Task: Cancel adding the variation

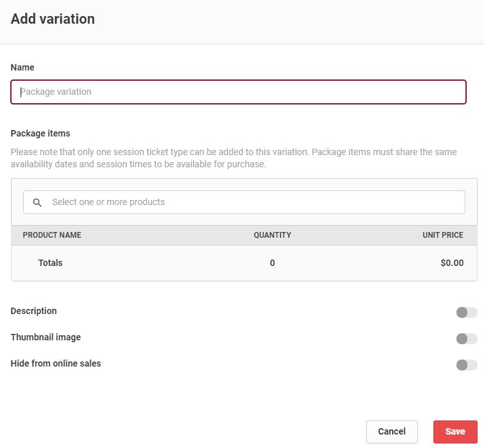Action: tap(392, 431)
